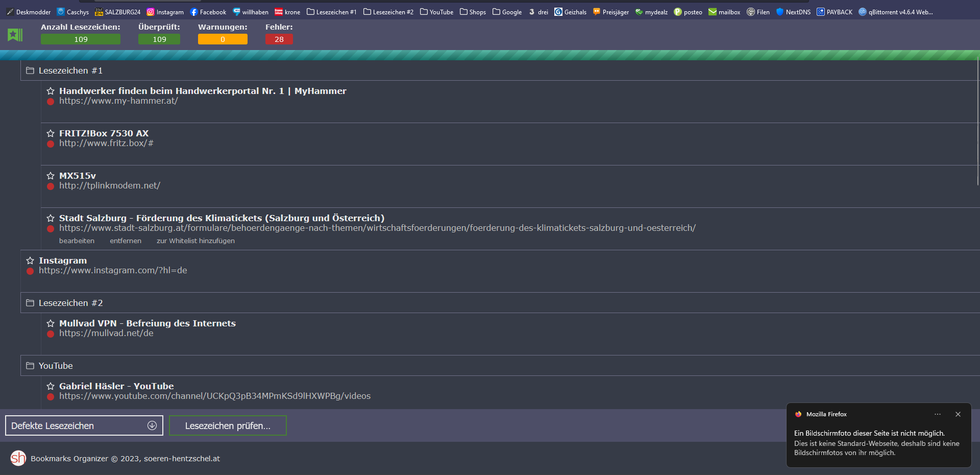The height and width of the screenshot is (475, 980).
Task: Click zur Whitelist hinzufügen link
Action: pos(195,241)
